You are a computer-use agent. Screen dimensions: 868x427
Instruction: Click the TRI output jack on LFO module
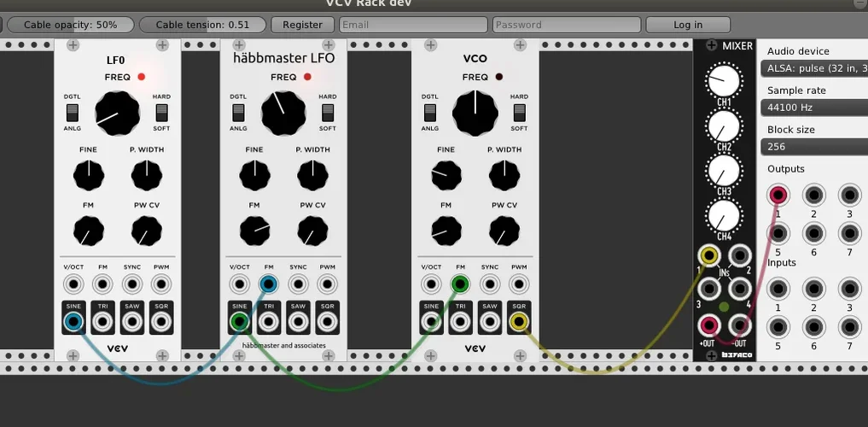coord(103,321)
